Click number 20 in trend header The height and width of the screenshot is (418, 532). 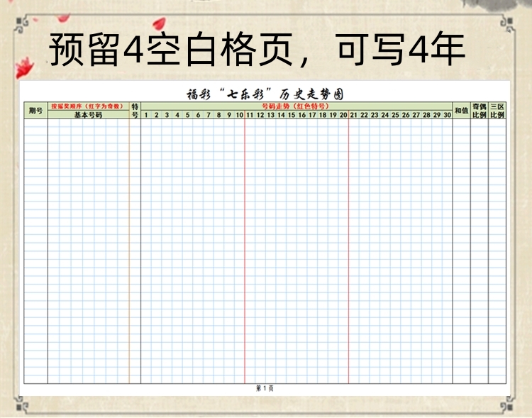(343, 115)
